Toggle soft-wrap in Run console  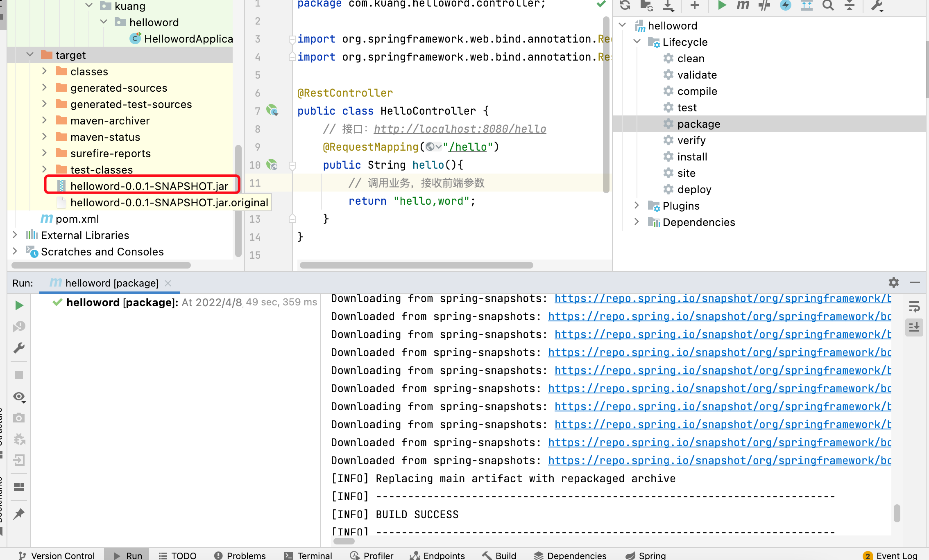click(x=914, y=306)
